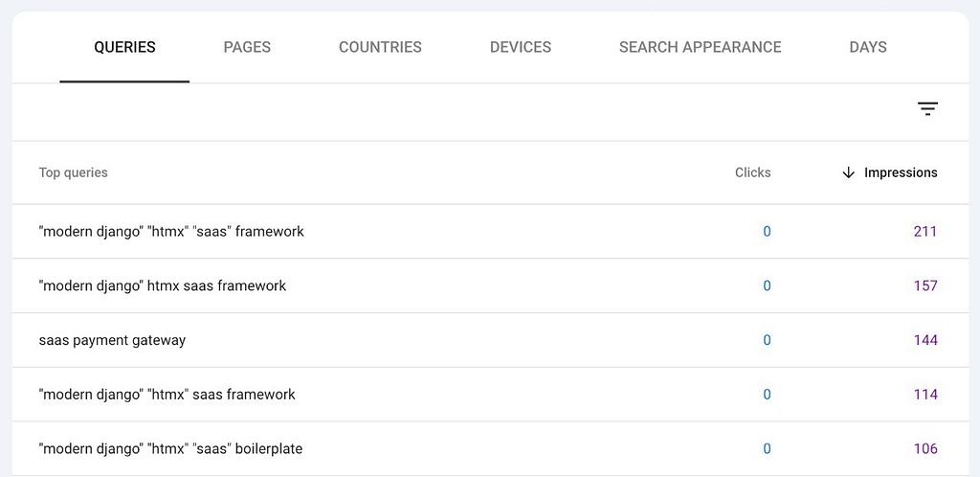Open query "modern django" htmx saas framework
The height and width of the screenshot is (477, 980).
(163, 285)
